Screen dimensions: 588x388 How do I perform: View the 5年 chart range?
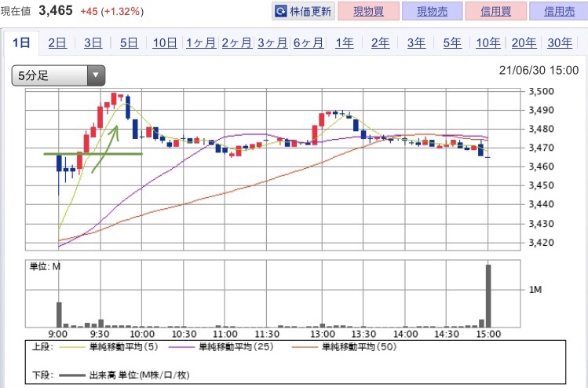pyautogui.click(x=452, y=42)
